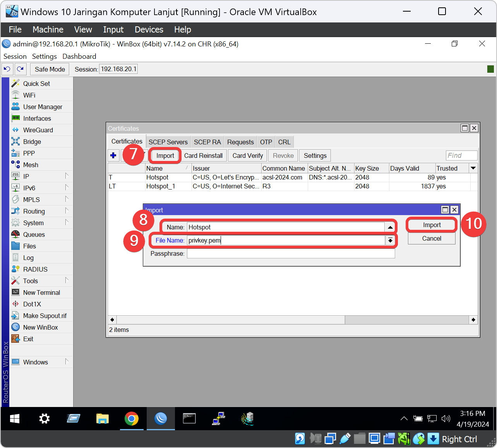497x448 pixels.
Task: Confirm Import in Import dialog
Action: [432, 225]
